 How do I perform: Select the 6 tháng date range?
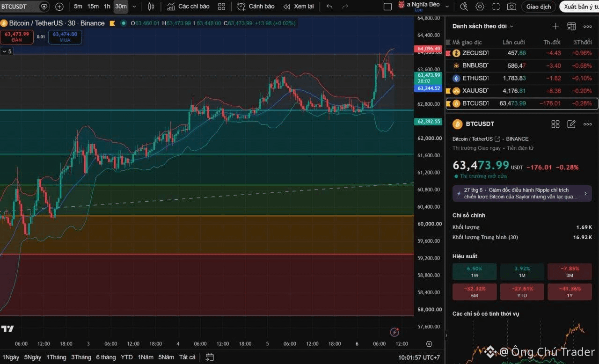click(106, 357)
